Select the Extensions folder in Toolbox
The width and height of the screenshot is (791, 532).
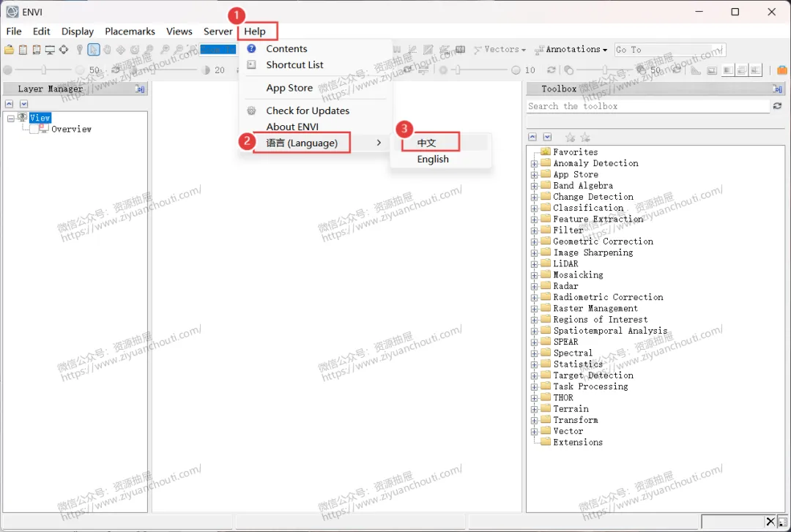tap(578, 442)
